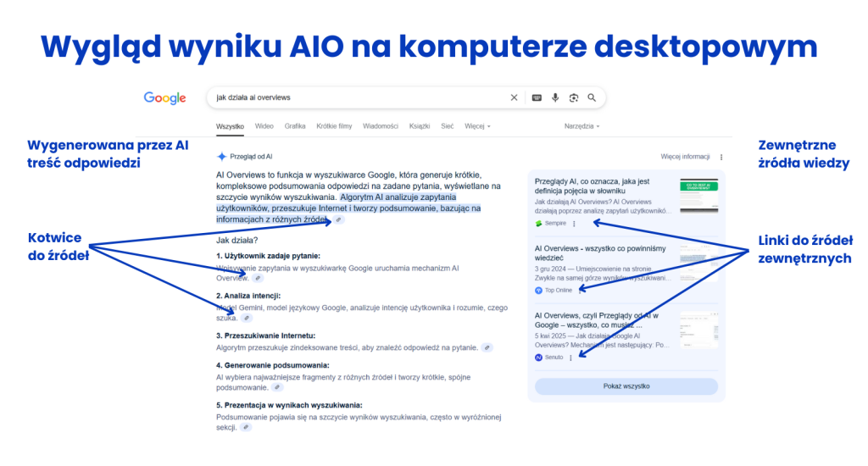This screenshot has height=466, width=868.
Task: Click the 'Jak działa?' heading
Action: pos(237,240)
